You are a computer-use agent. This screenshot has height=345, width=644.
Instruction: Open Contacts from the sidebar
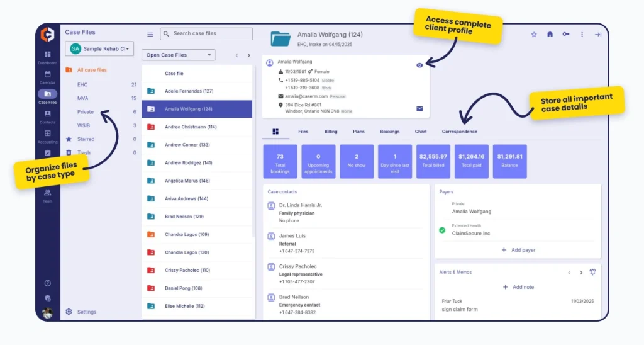pos(48,116)
